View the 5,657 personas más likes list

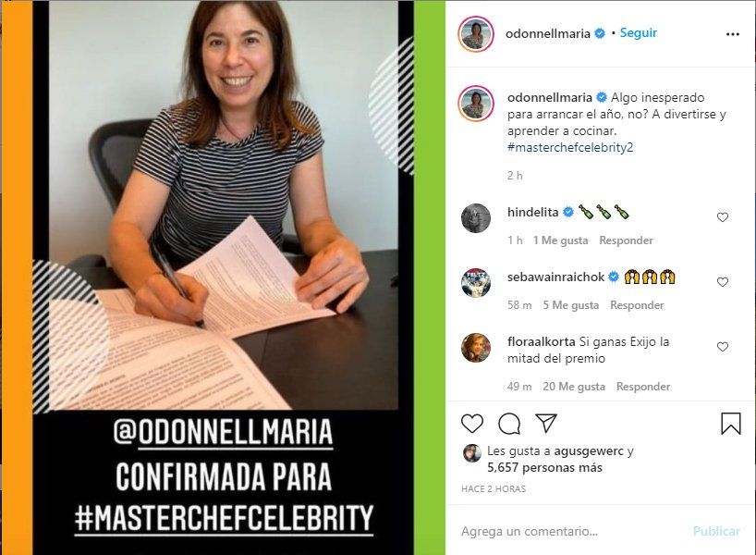(544, 467)
